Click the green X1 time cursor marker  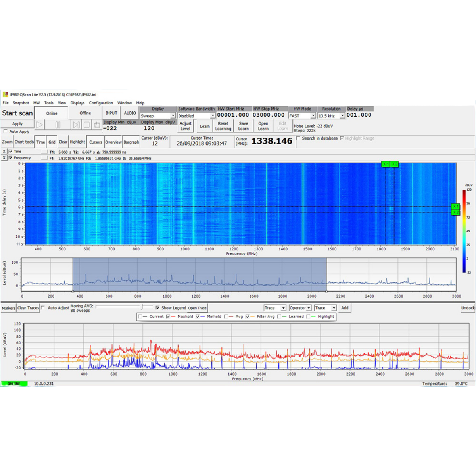click(x=455, y=207)
